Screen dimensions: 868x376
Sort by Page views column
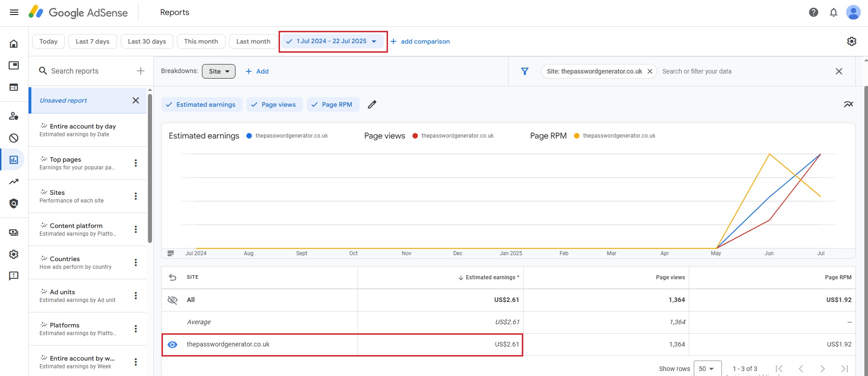click(670, 277)
